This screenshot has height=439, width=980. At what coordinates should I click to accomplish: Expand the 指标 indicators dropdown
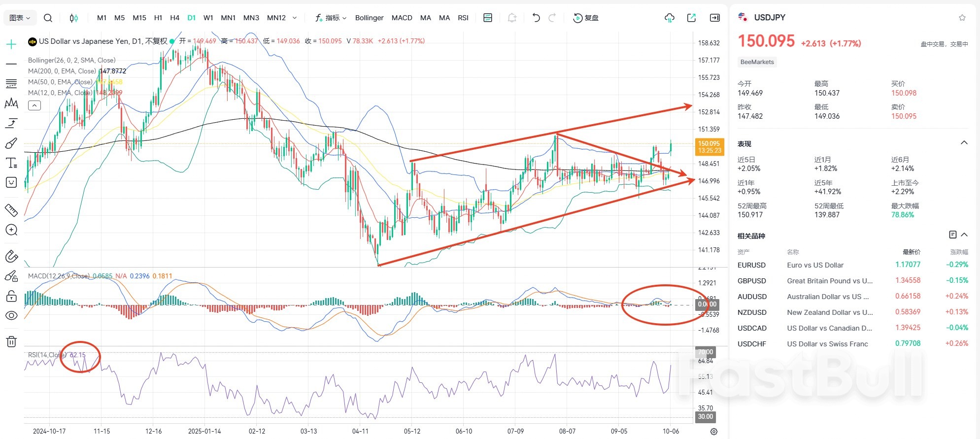pos(331,18)
